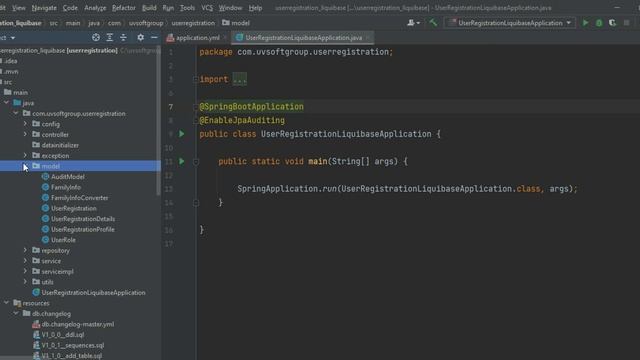The width and height of the screenshot is (640, 360).
Task: Open the View menu
Action: [19, 8]
